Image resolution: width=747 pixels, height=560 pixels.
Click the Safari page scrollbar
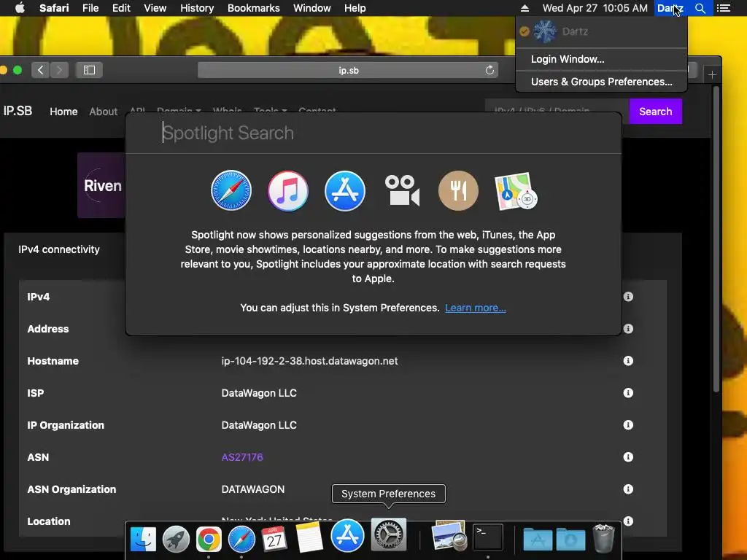point(716,238)
